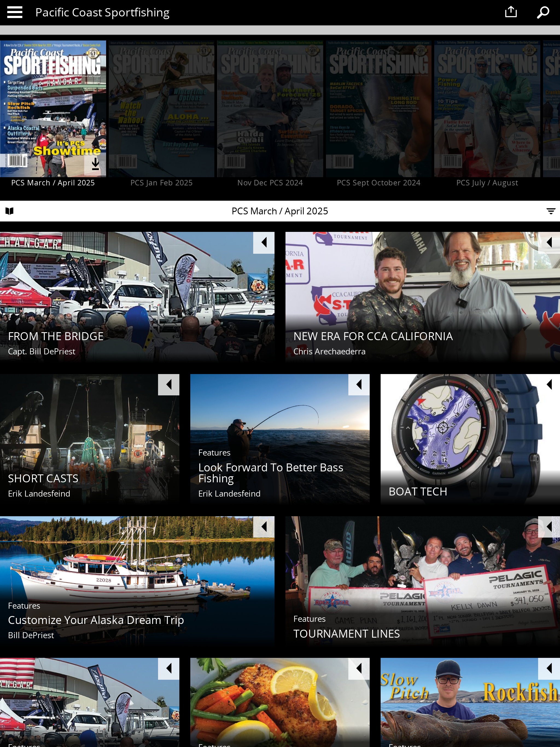Expand the arrow on the Better Bass Fishing card
The height and width of the screenshot is (747, 560).
click(359, 385)
